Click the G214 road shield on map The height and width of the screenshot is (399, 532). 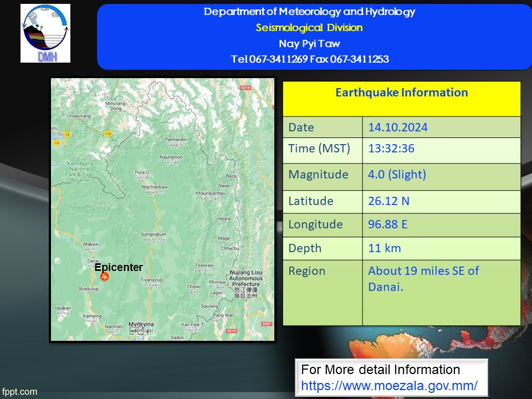click(x=245, y=88)
